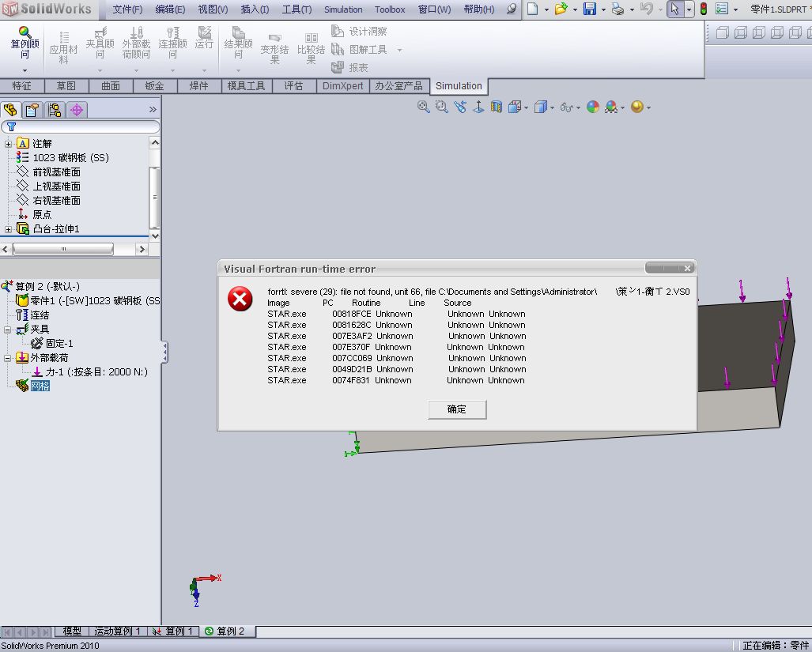Click the New document icon
The width and height of the screenshot is (812, 652).
pyautogui.click(x=533, y=9)
